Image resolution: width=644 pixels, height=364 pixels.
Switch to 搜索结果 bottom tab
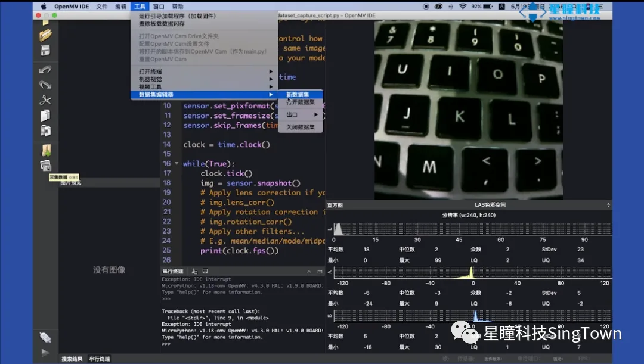(x=72, y=359)
